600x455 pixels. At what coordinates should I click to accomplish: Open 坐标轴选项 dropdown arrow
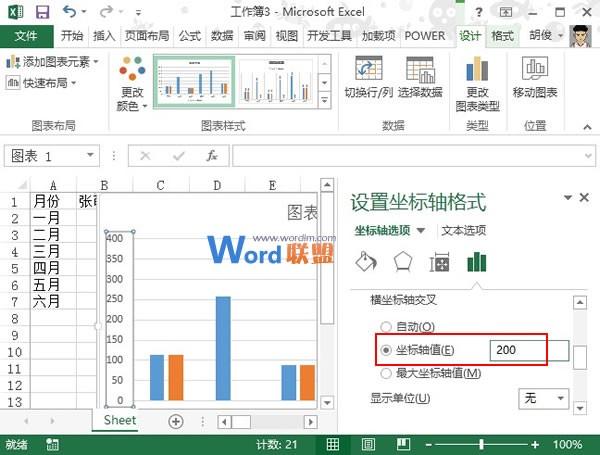421,230
